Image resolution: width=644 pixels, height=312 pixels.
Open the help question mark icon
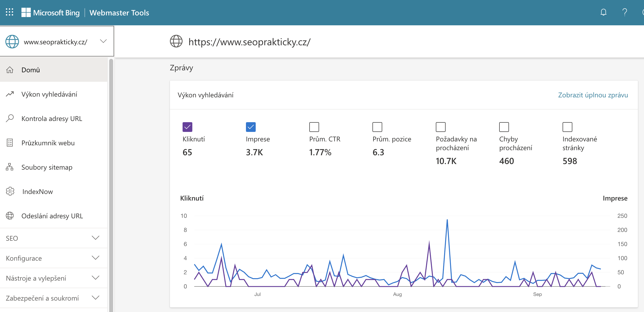624,12
